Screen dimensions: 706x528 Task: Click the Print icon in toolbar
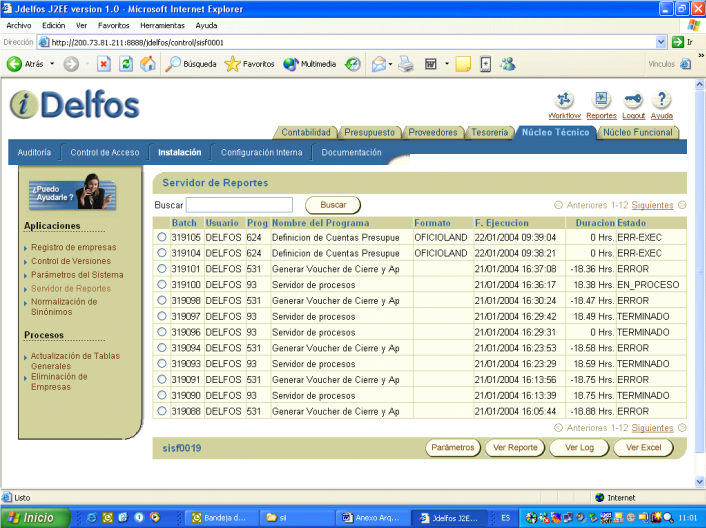click(406, 64)
